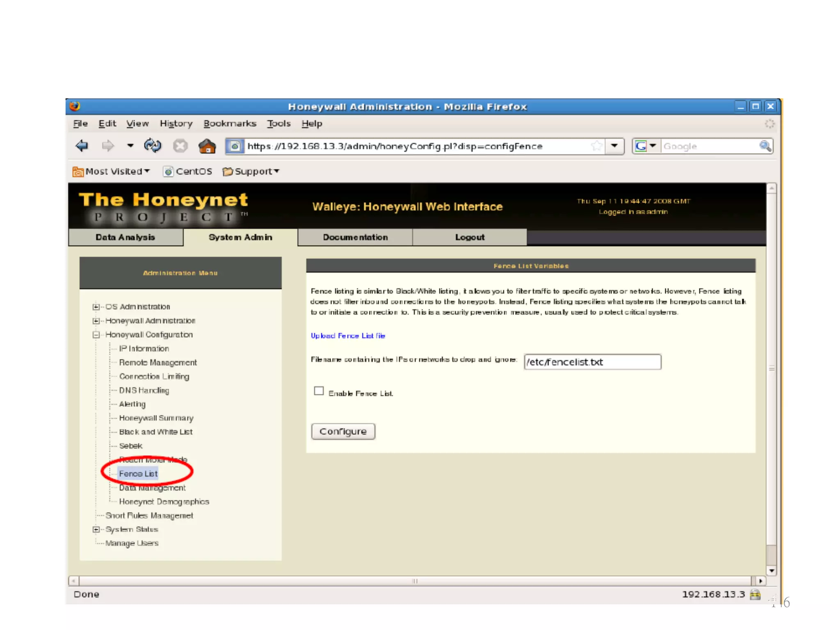Click the browser Back arrow icon

pos(82,146)
